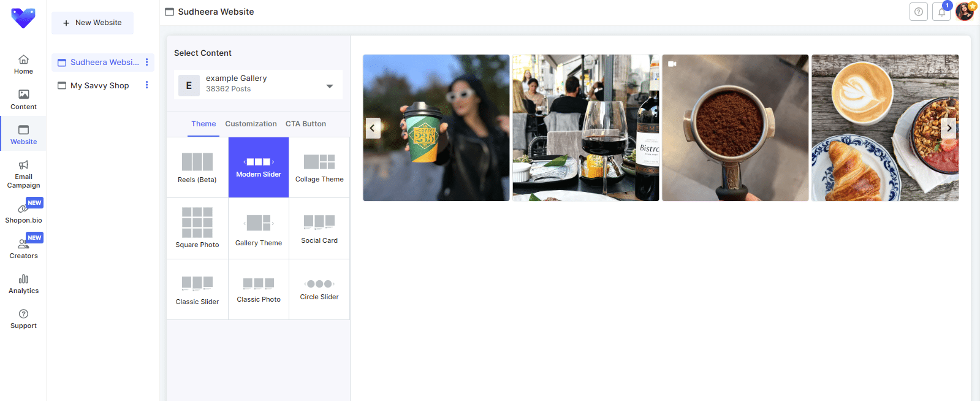This screenshot has width=980, height=401.
Task: Choose the Circle Slider layout
Action: tap(319, 289)
